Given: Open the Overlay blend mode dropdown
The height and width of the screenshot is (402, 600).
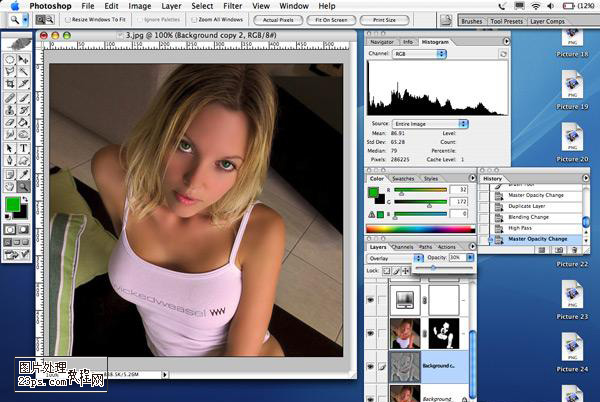Looking at the screenshot, I should pyautogui.click(x=395, y=259).
